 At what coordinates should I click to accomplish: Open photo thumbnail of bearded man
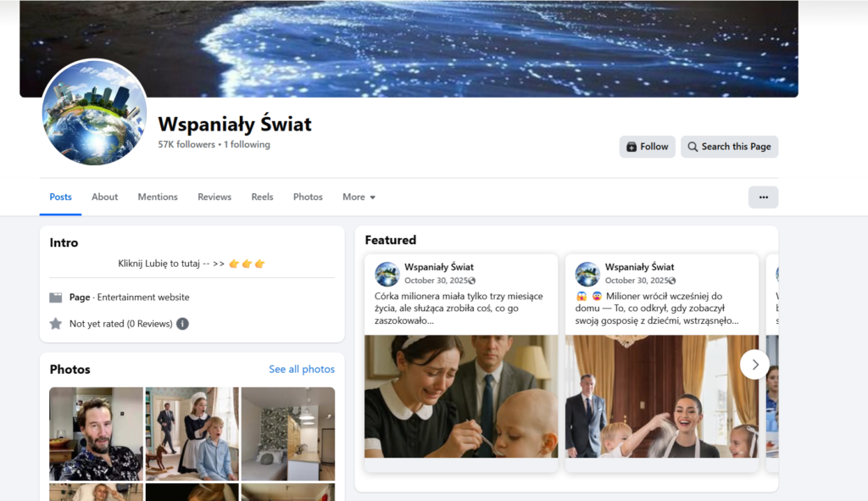point(96,433)
